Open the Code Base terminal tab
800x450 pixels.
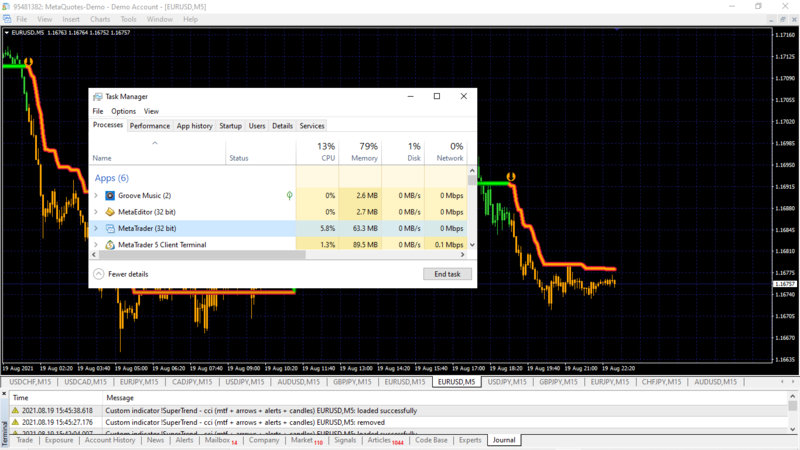pyautogui.click(x=431, y=440)
